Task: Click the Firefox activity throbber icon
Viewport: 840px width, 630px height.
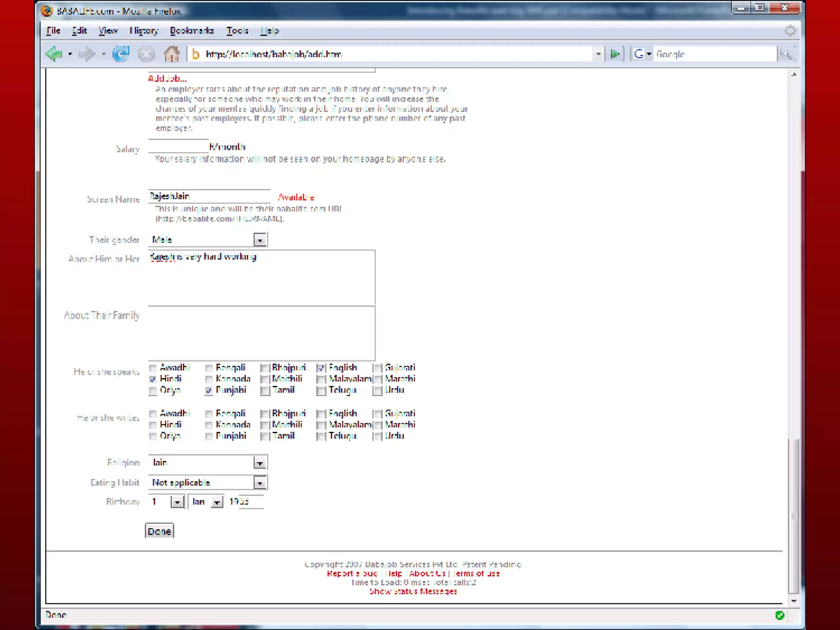Action: tap(790, 31)
